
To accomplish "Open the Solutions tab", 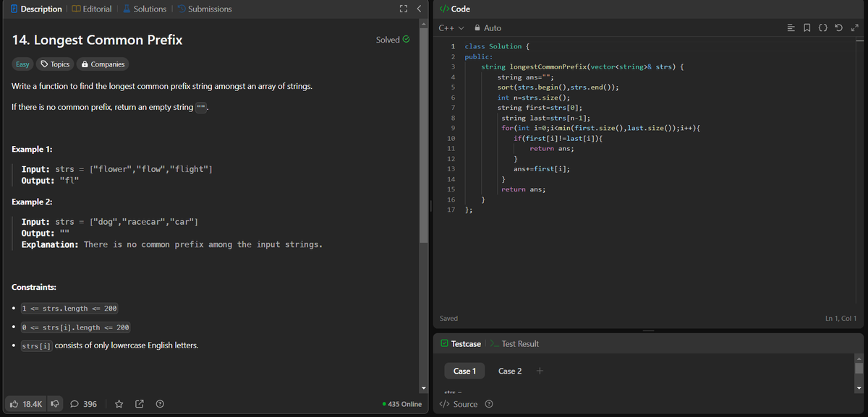I will 144,9.
